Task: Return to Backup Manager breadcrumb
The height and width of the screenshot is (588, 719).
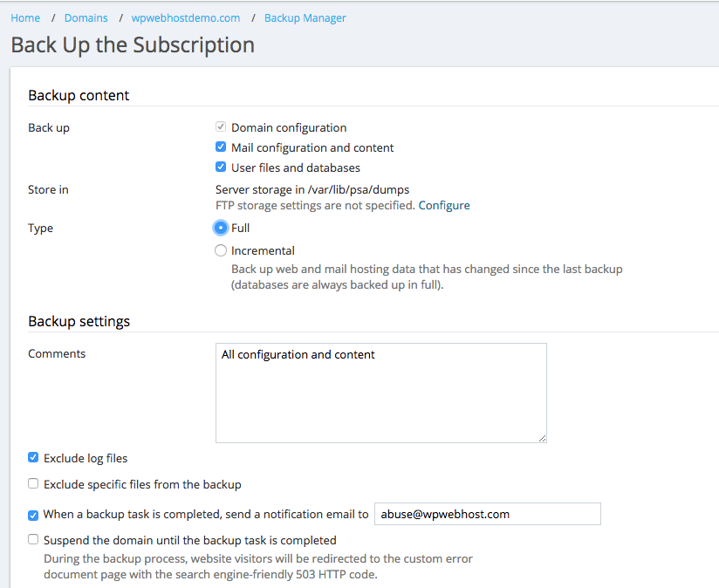Action: point(305,17)
